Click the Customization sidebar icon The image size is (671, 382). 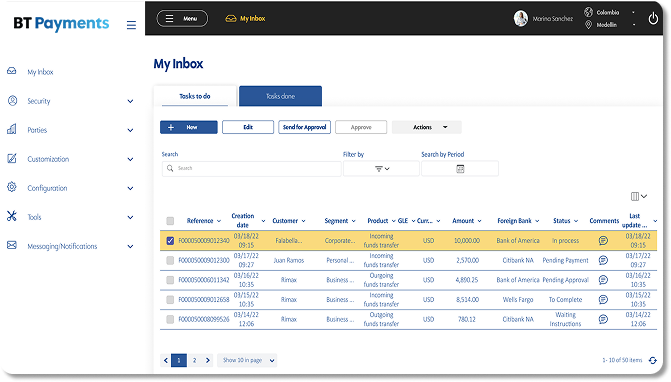pos(12,159)
